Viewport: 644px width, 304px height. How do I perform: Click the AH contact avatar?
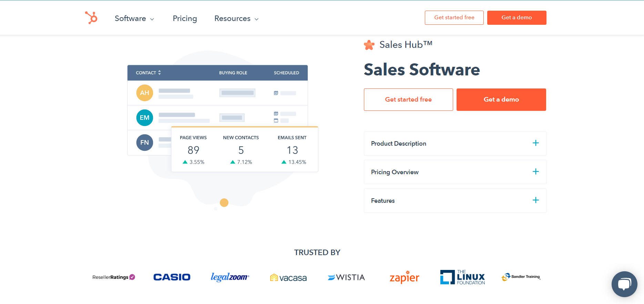coord(145,93)
